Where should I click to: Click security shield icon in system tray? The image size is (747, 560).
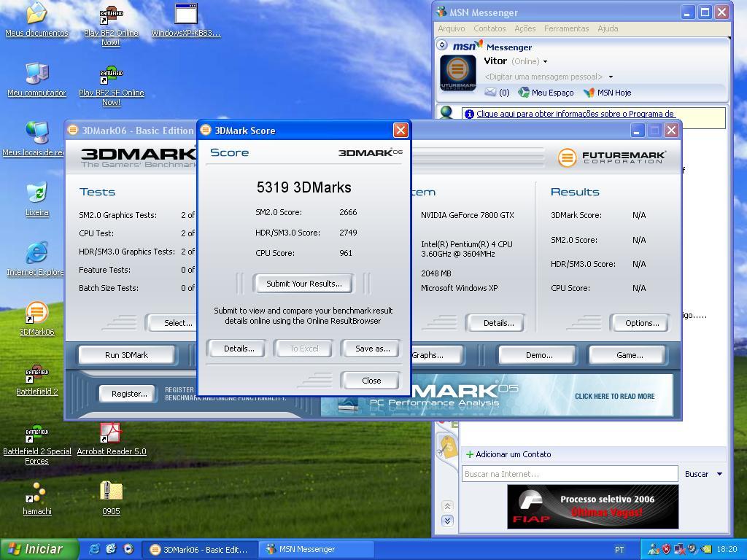tap(666, 550)
